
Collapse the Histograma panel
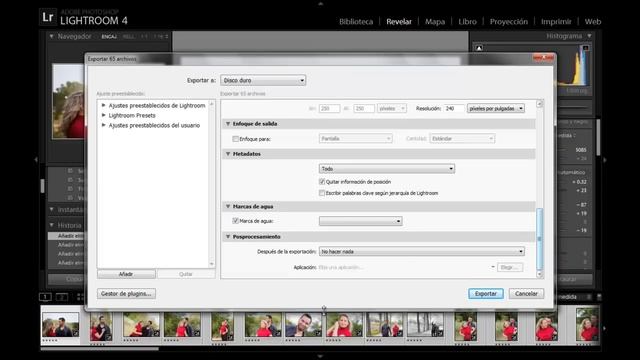coord(589,36)
